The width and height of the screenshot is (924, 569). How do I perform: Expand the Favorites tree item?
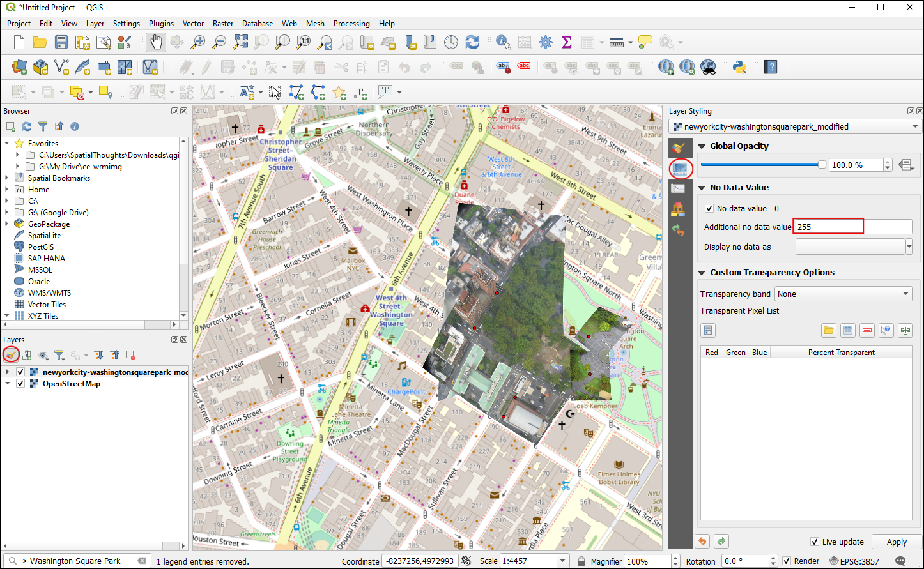click(7, 144)
